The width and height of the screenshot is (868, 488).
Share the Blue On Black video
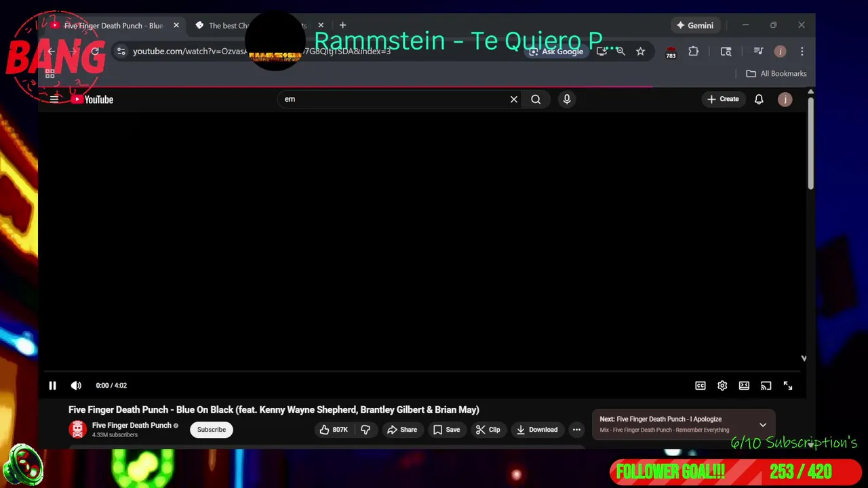(x=402, y=430)
